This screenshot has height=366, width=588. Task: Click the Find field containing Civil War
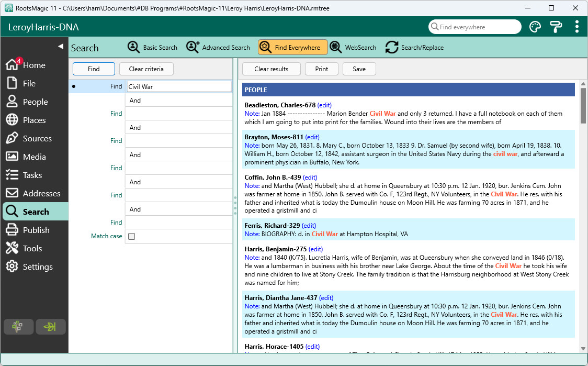(179, 87)
